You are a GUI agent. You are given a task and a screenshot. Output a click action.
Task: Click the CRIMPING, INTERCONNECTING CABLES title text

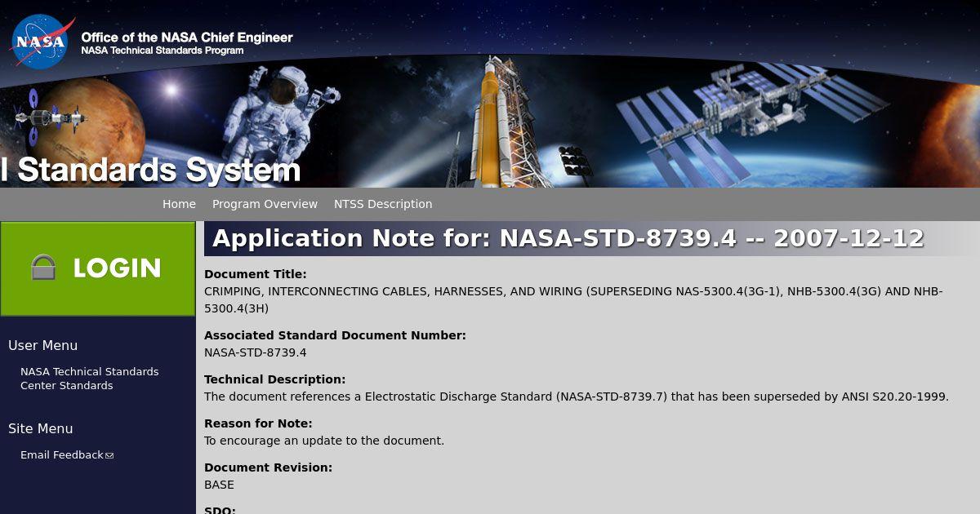pos(573,299)
